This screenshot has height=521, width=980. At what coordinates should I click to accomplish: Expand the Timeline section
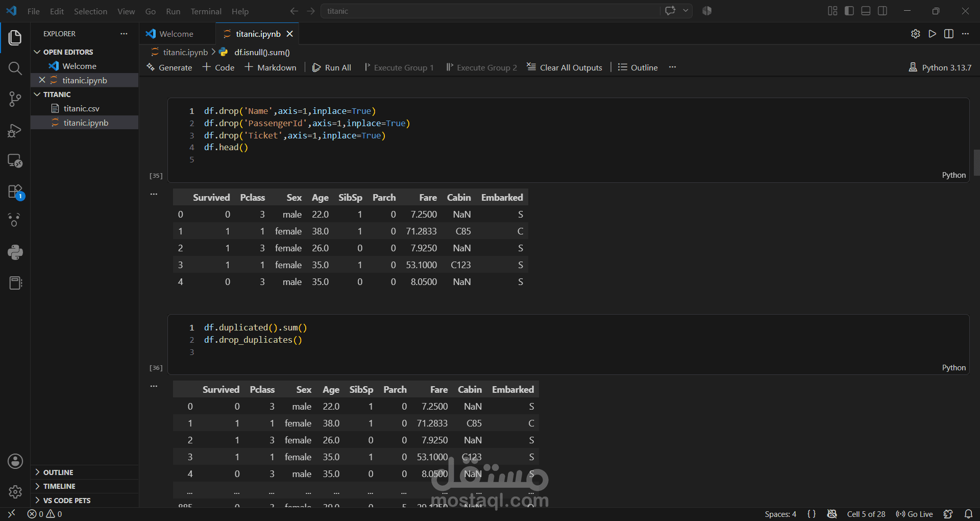(84, 486)
